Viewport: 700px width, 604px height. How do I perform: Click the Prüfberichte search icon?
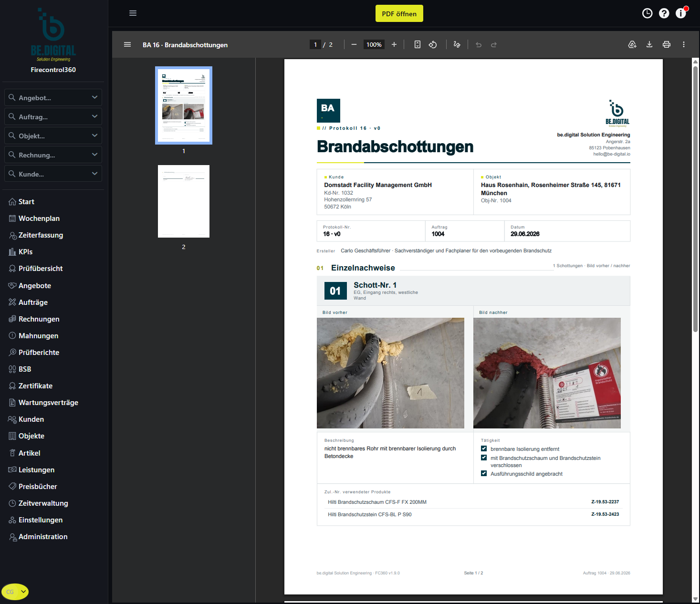(x=12, y=352)
